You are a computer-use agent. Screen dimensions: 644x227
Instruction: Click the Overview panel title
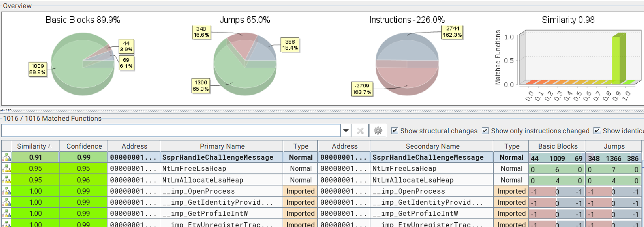(17, 6)
